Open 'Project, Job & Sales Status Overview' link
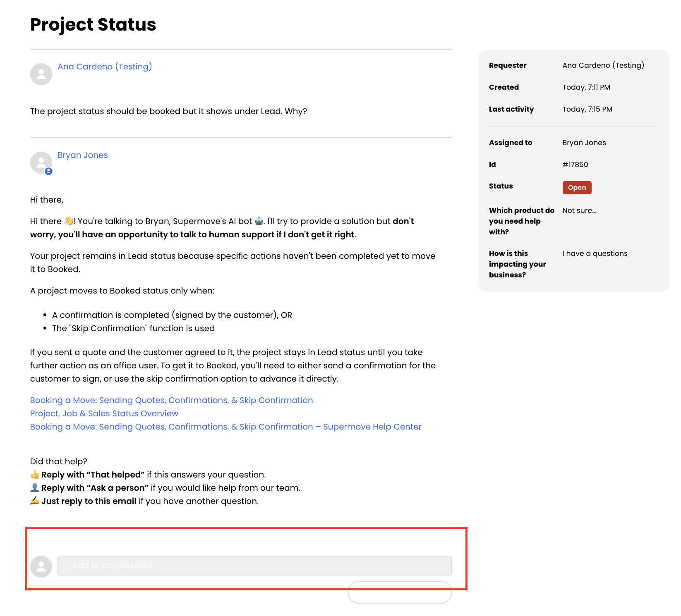The width and height of the screenshot is (681, 616). (104, 413)
